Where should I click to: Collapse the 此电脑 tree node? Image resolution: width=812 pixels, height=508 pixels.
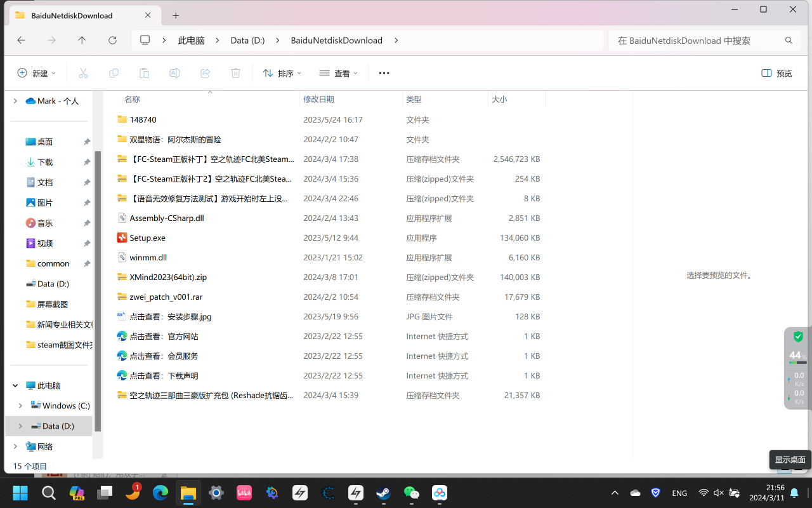[15, 385]
